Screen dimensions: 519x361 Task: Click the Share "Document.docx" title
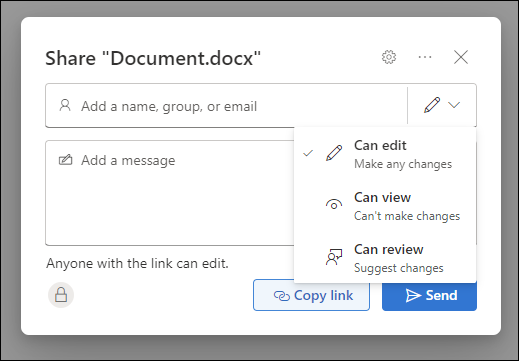(x=153, y=58)
